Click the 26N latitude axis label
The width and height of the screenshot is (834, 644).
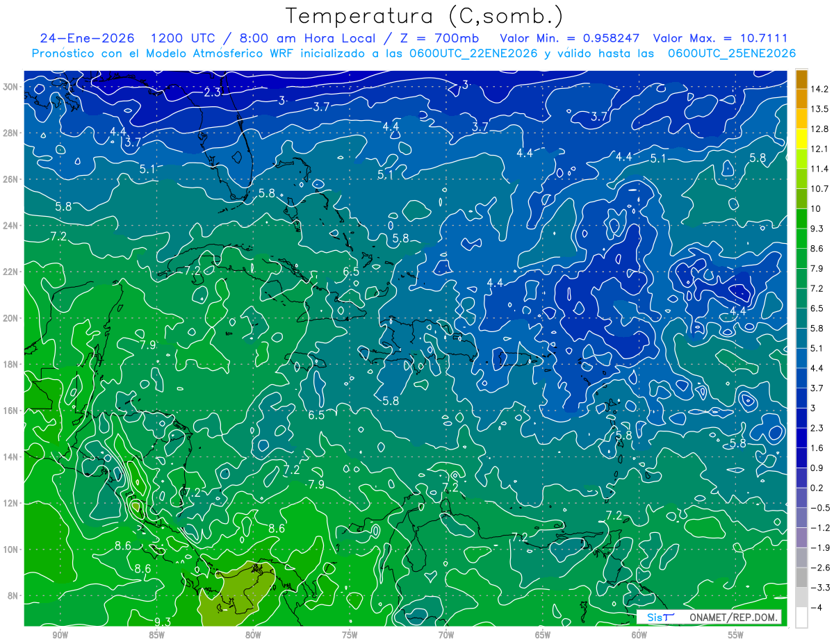pos(10,179)
